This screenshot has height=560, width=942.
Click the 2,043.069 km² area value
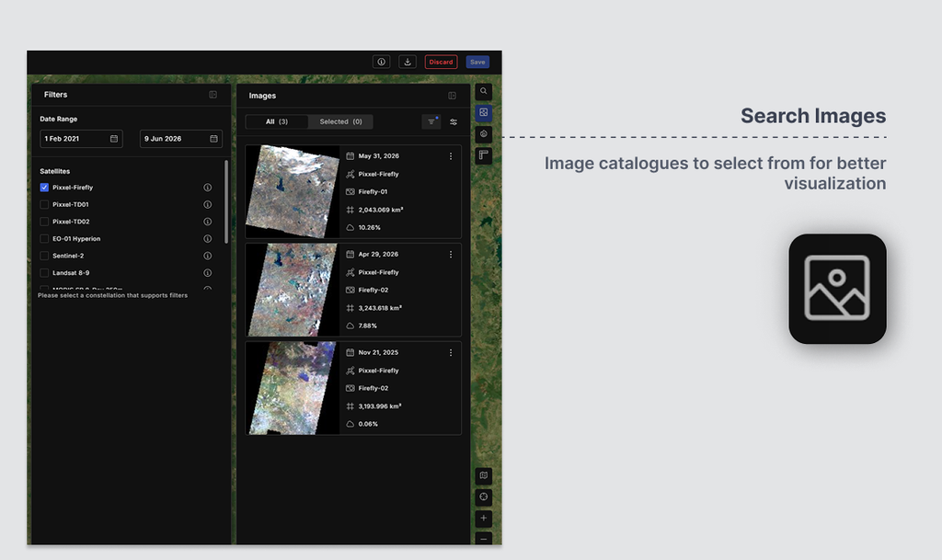(381, 210)
